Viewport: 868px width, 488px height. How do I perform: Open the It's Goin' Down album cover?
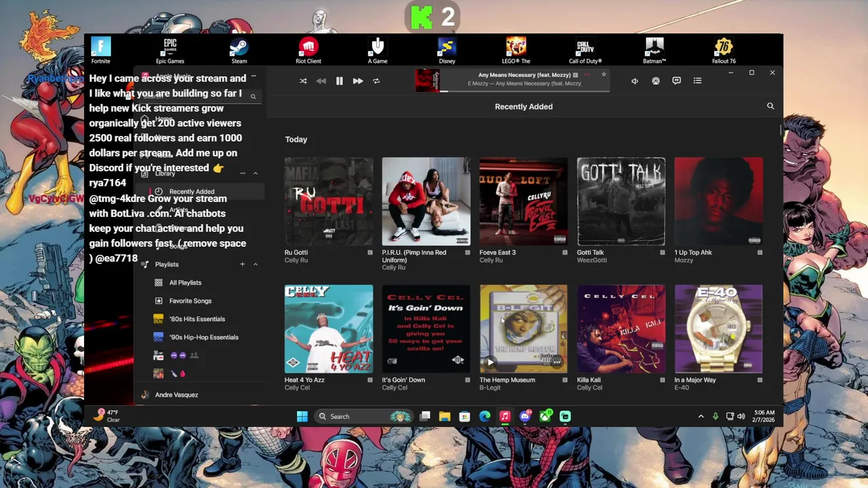[426, 329]
